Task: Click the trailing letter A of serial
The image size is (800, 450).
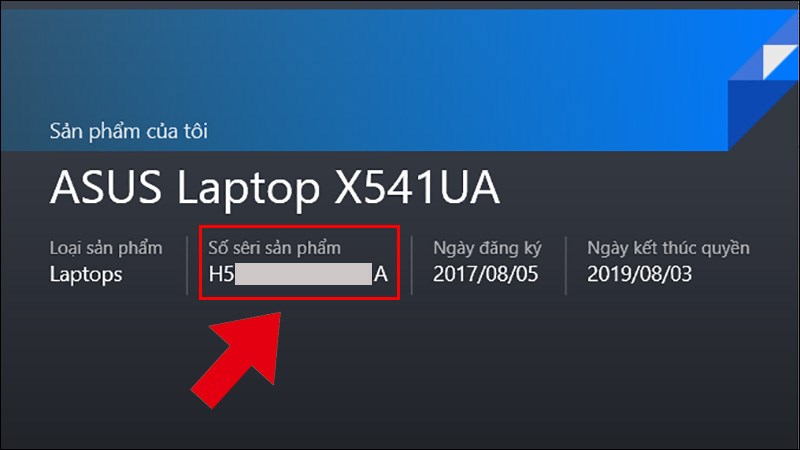Action: point(381,274)
